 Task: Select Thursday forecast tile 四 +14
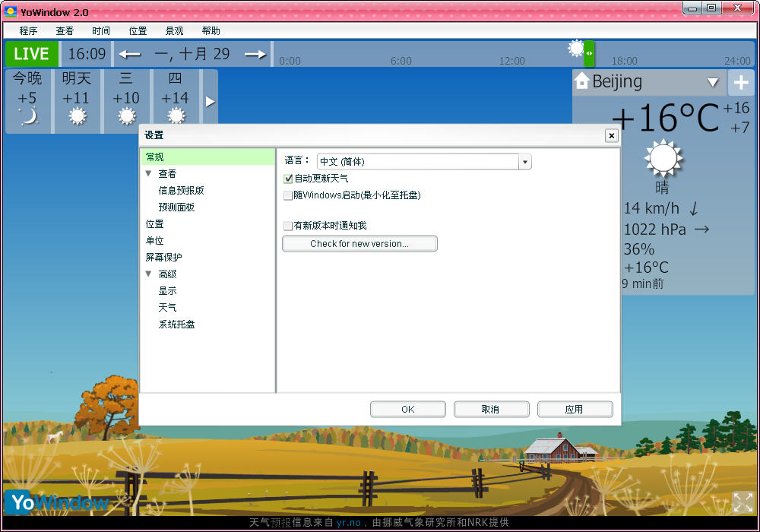tap(176, 100)
